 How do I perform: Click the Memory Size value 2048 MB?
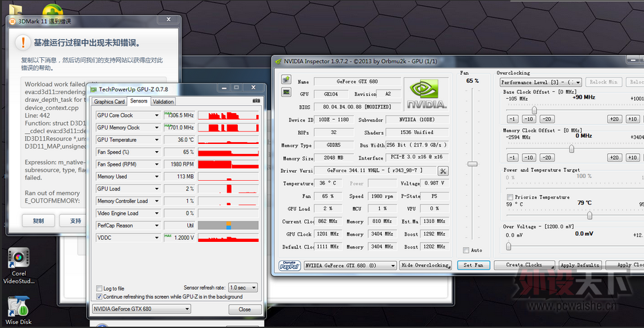[x=333, y=158]
